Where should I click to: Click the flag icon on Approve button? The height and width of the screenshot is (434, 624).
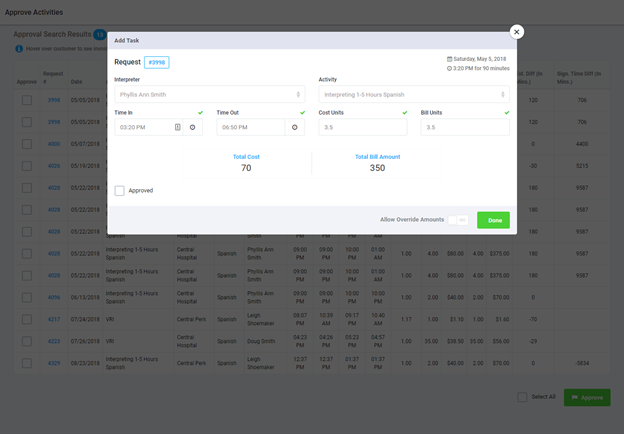pos(575,397)
